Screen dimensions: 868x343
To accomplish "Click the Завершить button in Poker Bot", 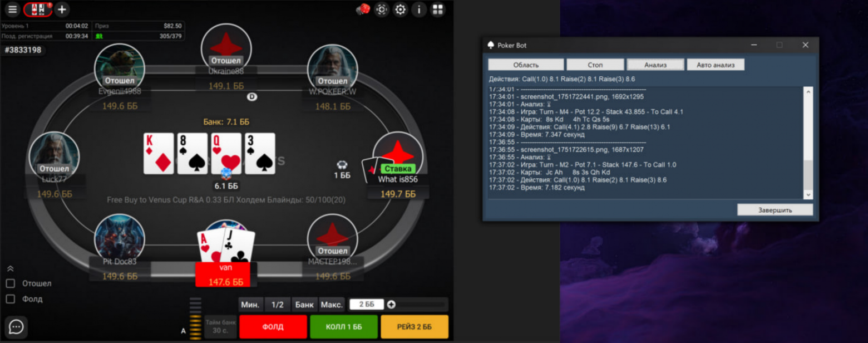I will (775, 209).
